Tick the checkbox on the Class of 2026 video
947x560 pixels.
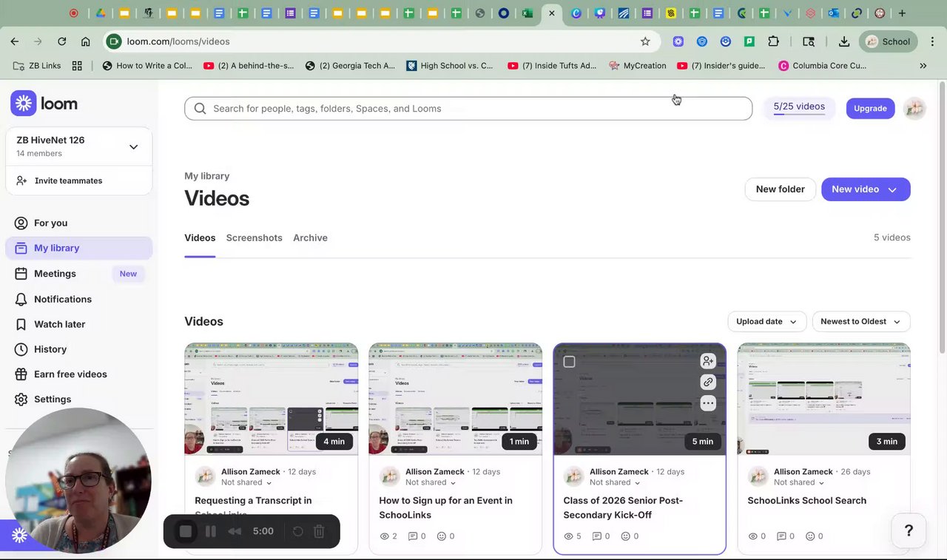[x=569, y=362]
